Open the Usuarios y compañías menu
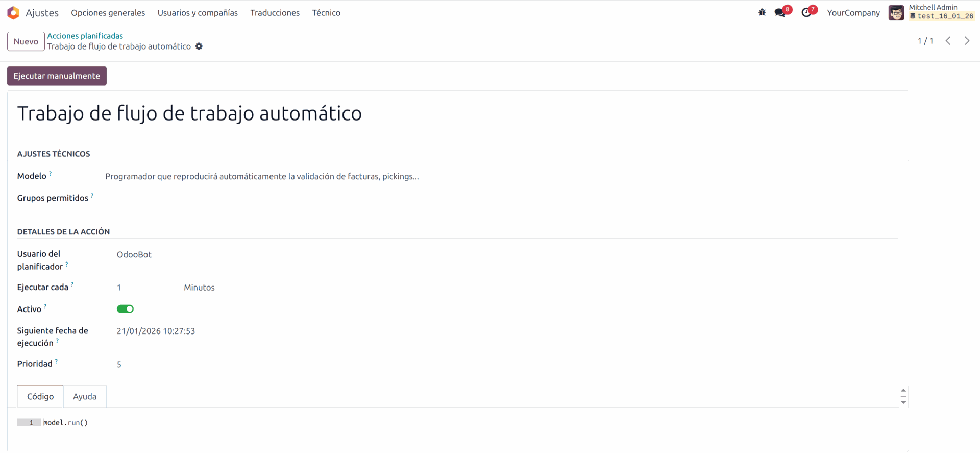The width and height of the screenshot is (980, 453). pyautogui.click(x=198, y=13)
